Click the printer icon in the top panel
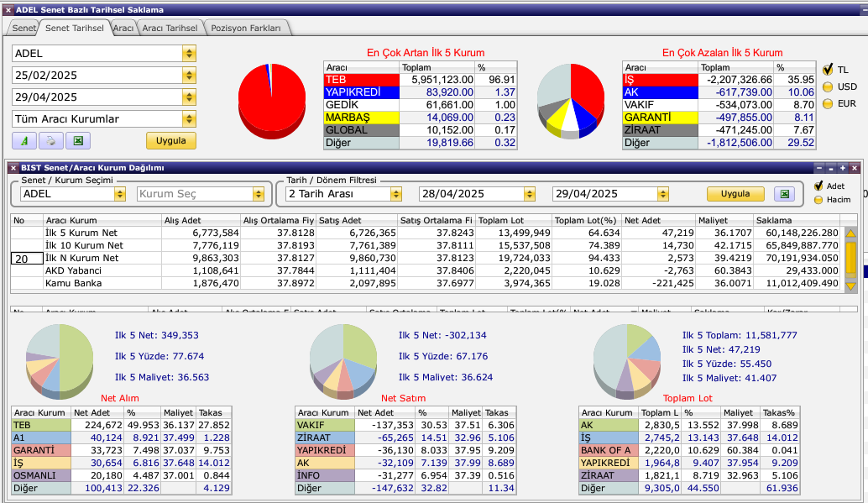 (51, 141)
